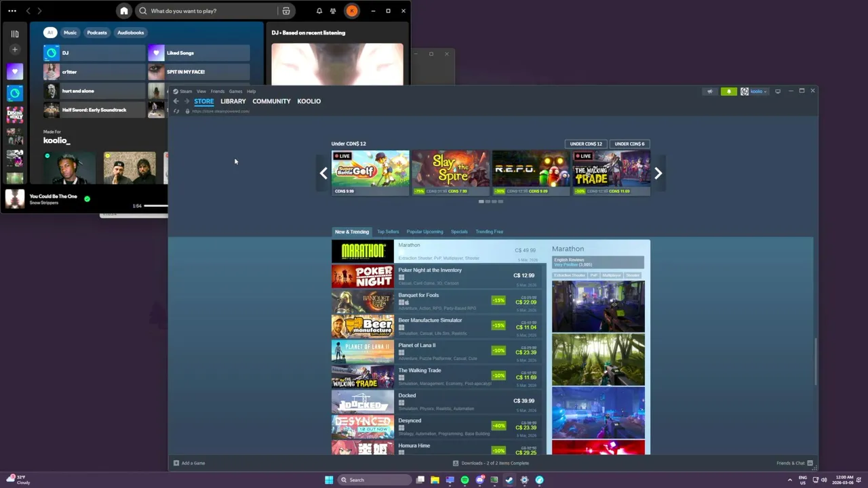This screenshot has height=488, width=868.
Task: Select Top Sellers tab
Action: click(x=388, y=232)
